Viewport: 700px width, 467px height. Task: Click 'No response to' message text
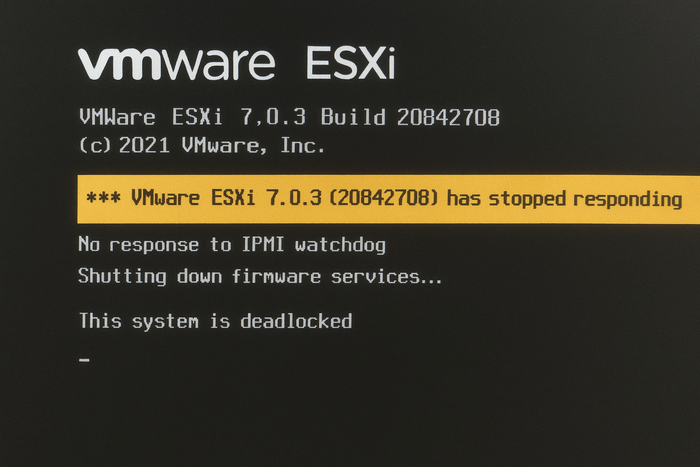[155, 245]
